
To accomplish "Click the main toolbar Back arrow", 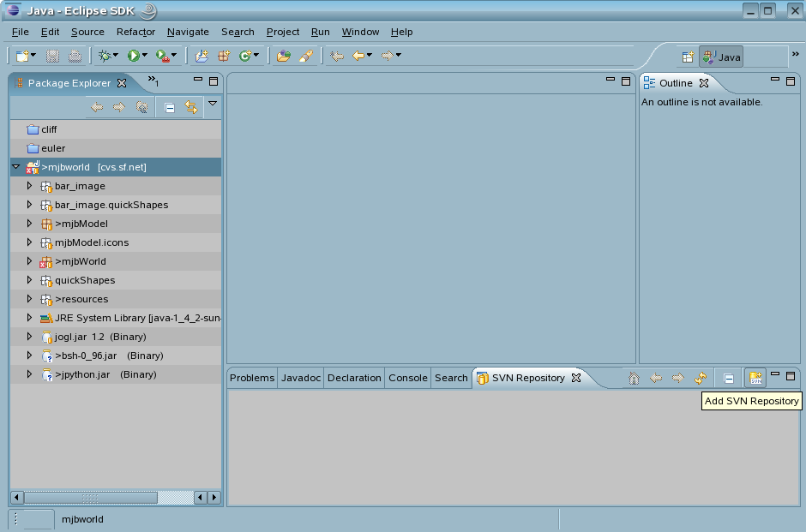I will click(358, 56).
